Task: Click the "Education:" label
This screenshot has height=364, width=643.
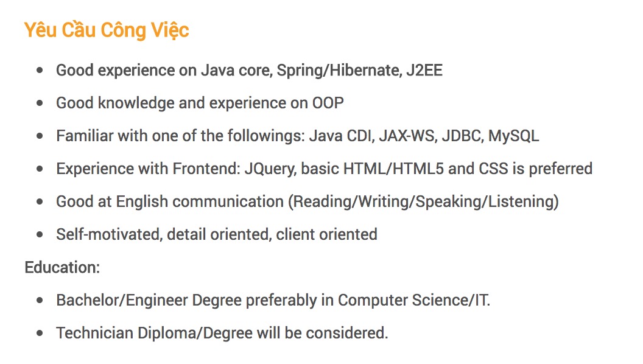Action: point(62,267)
